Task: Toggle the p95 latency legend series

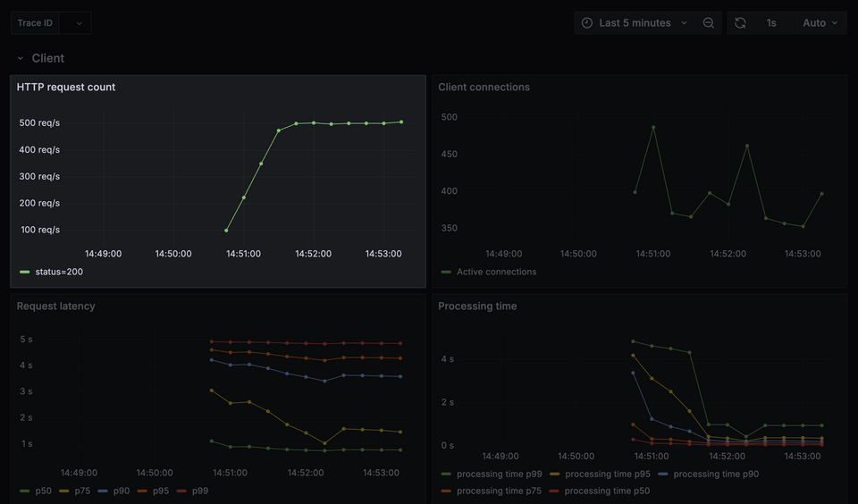Action: pyautogui.click(x=161, y=491)
